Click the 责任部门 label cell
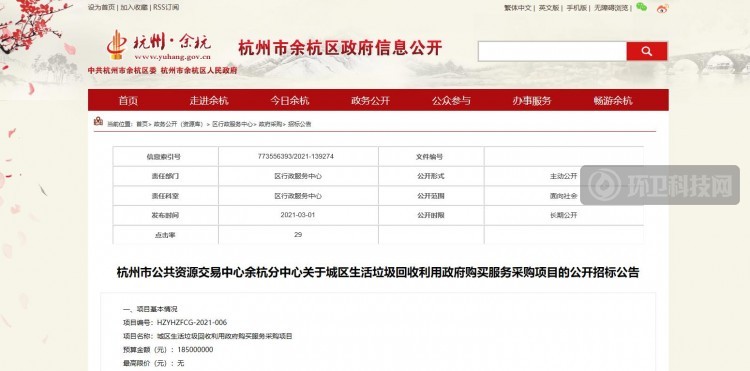The height and width of the screenshot is (371, 750). tap(165, 176)
